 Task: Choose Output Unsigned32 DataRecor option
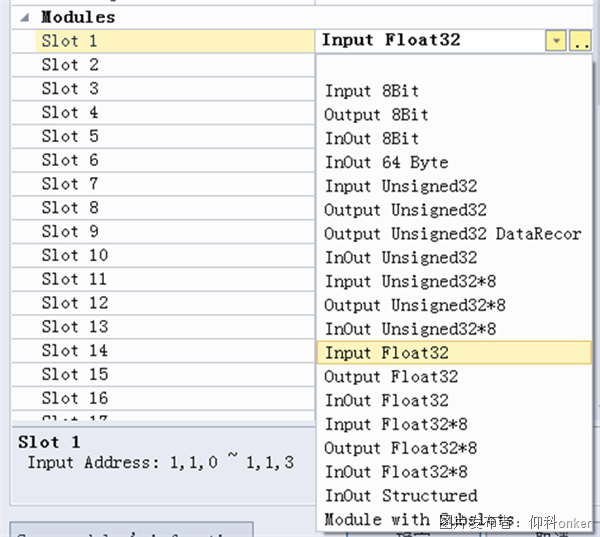[x=452, y=234]
